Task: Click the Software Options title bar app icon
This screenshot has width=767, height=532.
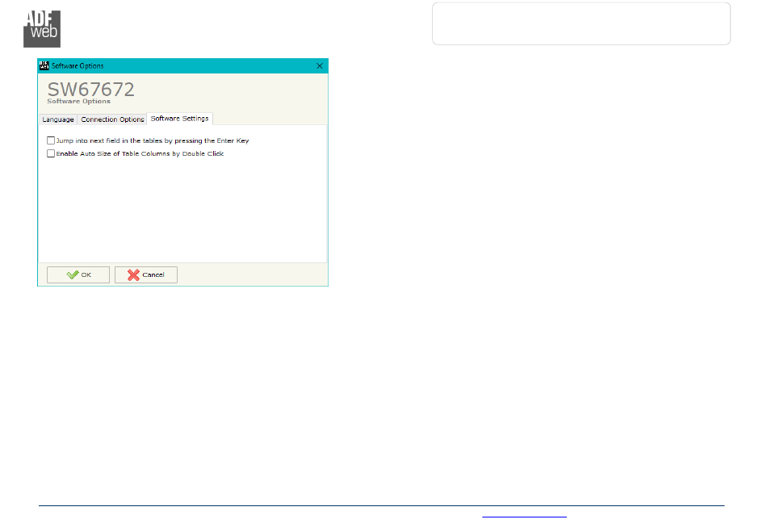Action: click(x=44, y=65)
